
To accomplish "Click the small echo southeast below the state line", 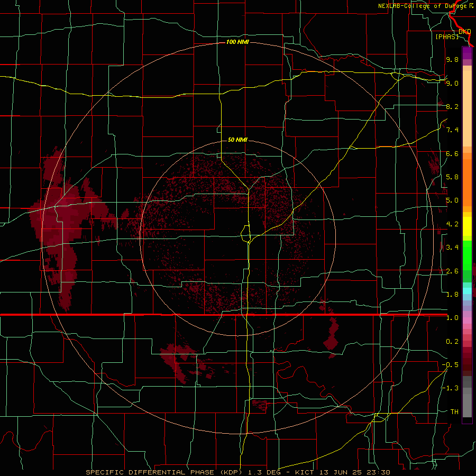I will pos(331,337).
